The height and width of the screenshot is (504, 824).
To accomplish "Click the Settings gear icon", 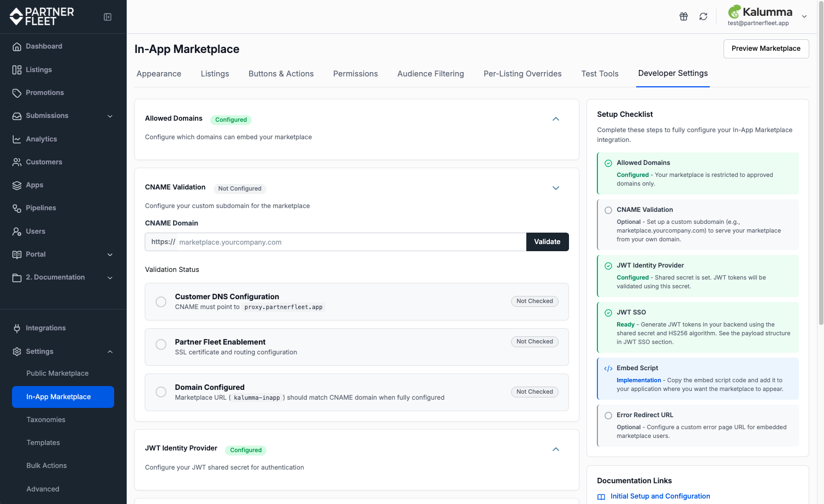I will [x=17, y=352].
